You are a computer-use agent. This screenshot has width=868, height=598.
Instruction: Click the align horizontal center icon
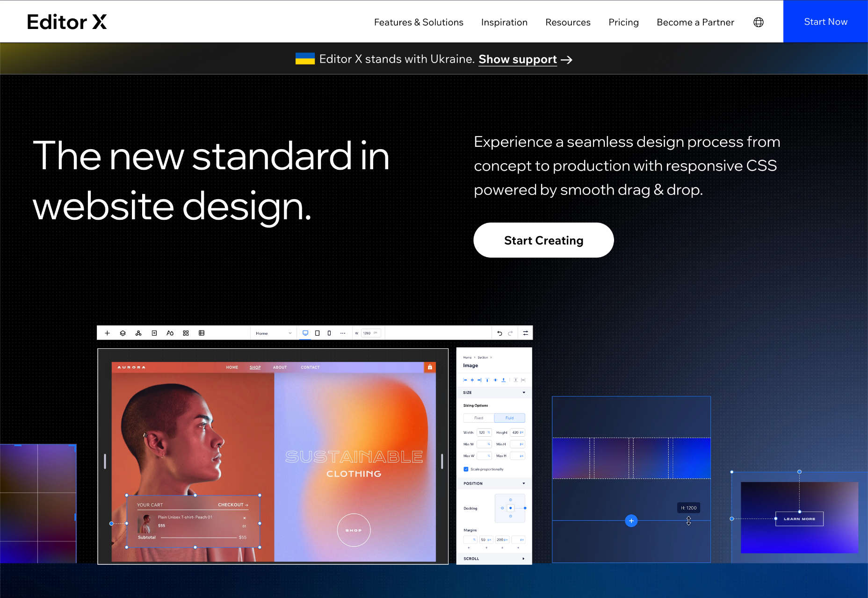pyautogui.click(x=472, y=380)
